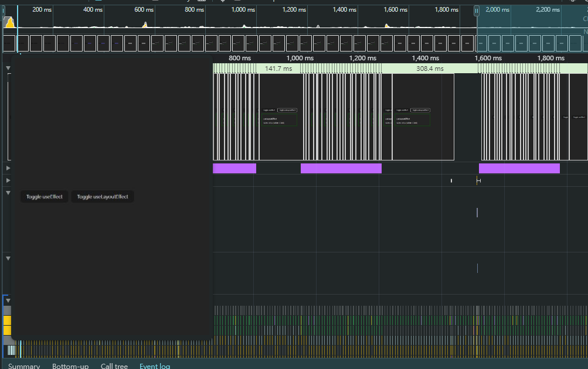Screen dimensions: 588x369
Task: Click the yellow CPU peak near 600 ms
Action: 145,25
